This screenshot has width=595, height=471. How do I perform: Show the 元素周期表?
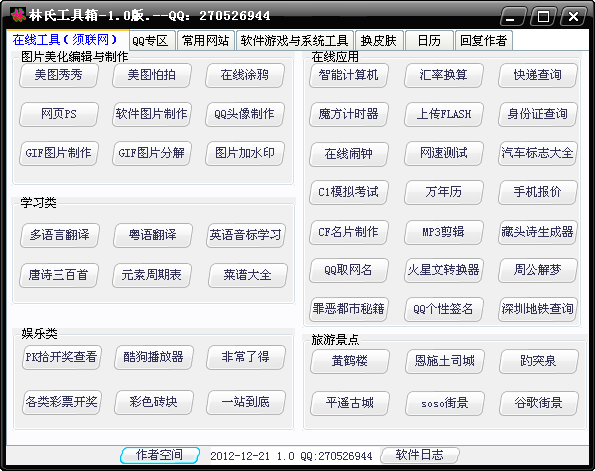tap(152, 275)
